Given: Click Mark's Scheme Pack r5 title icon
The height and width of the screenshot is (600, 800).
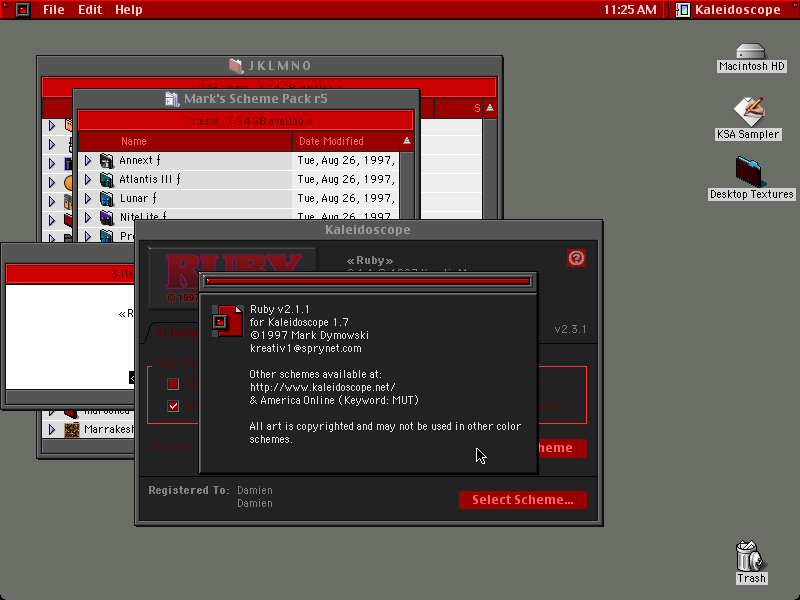Looking at the screenshot, I should click(172, 99).
